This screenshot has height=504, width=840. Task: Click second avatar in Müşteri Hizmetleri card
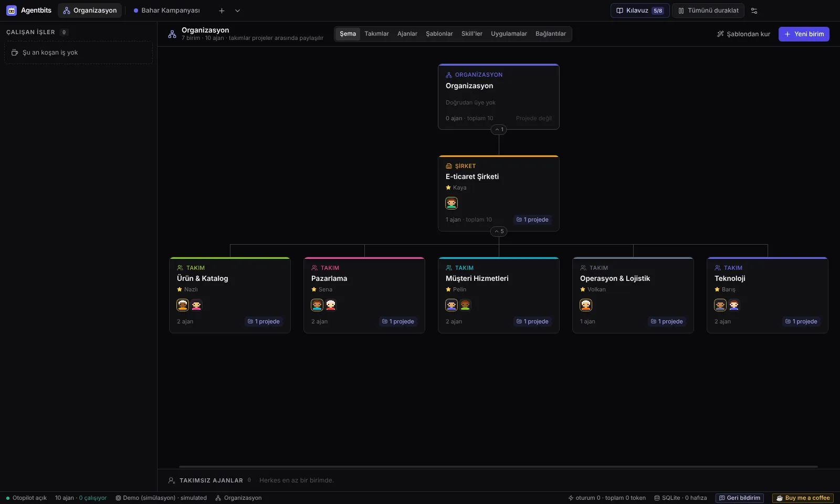pos(465,305)
